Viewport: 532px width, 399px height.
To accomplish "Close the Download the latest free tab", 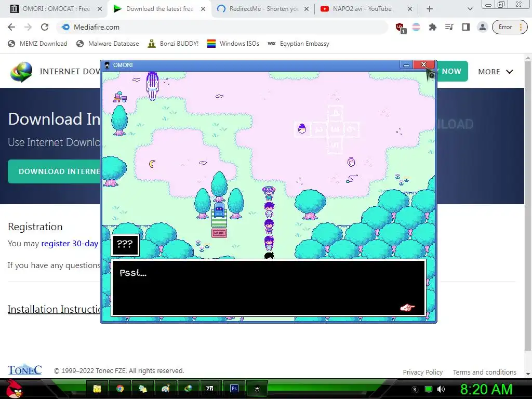I will click(x=203, y=9).
